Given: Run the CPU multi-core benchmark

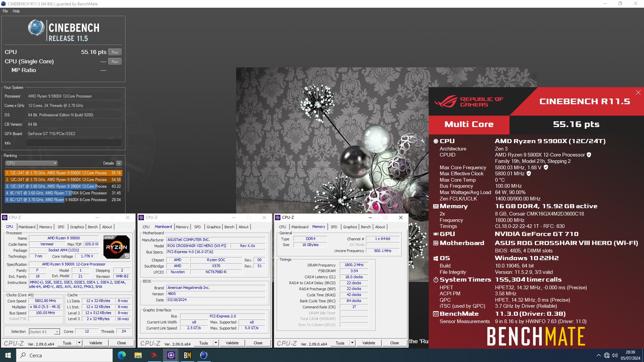Looking at the screenshot, I should (x=115, y=52).
